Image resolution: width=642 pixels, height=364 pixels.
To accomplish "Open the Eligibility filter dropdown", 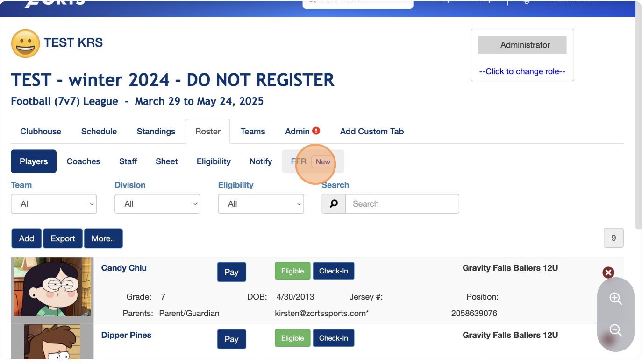I will pyautogui.click(x=261, y=204).
